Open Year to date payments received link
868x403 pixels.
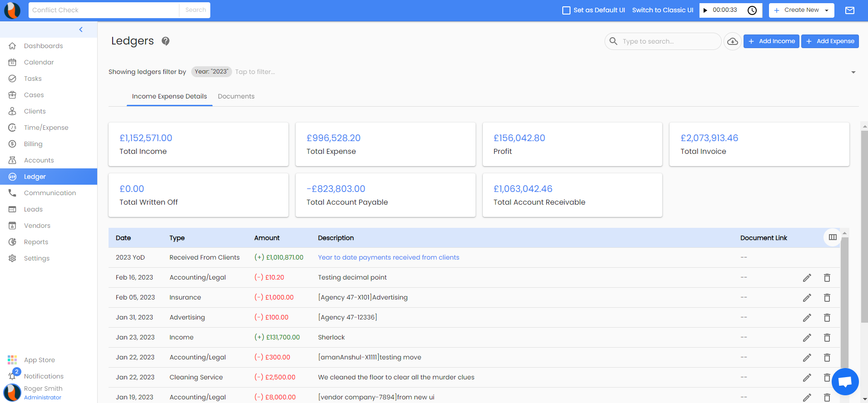[x=388, y=257]
